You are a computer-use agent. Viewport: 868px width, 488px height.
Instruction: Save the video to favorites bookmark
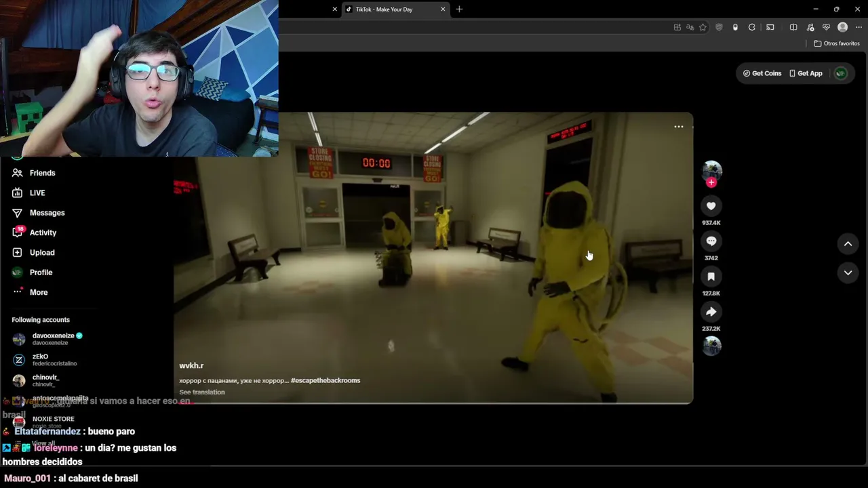pyautogui.click(x=711, y=277)
